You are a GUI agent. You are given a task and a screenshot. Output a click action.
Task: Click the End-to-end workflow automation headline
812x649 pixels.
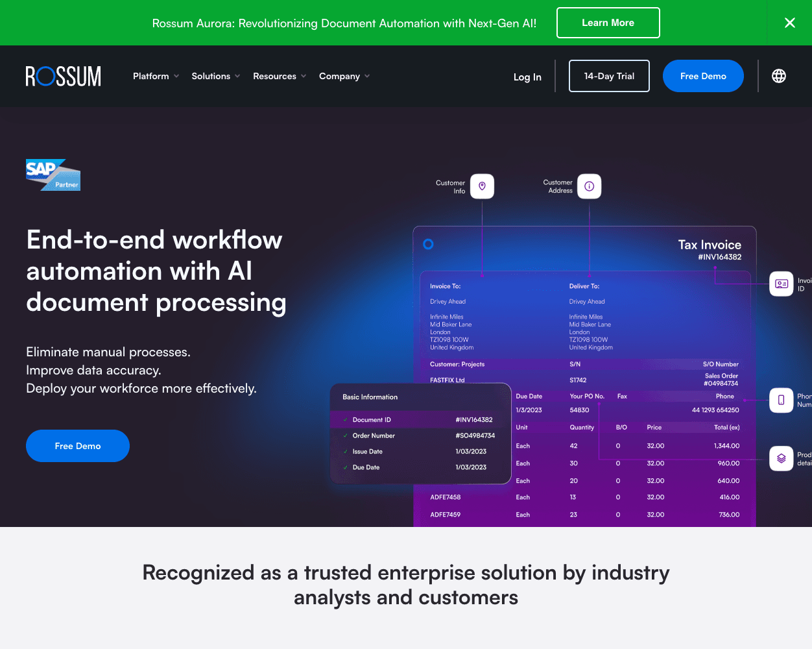[156, 271]
